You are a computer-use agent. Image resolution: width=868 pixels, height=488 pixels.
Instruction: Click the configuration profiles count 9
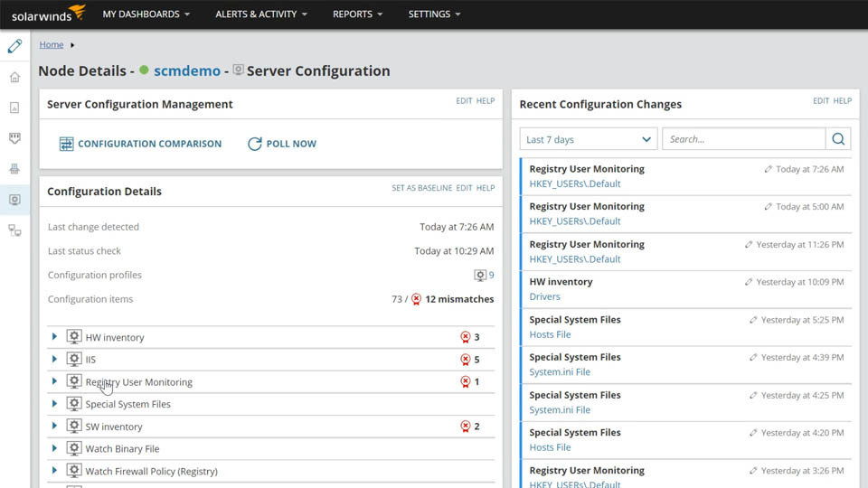point(491,275)
